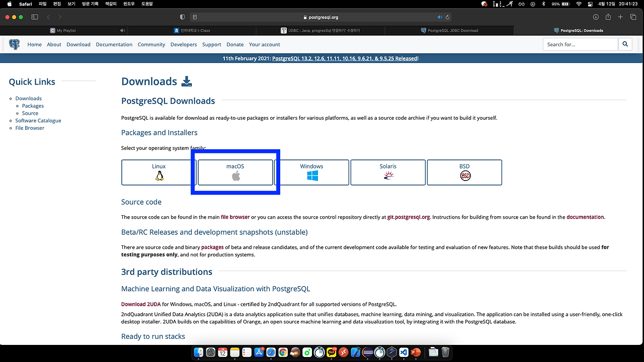Mute audio via address bar speaker icon
The width and height of the screenshot is (644, 362).
440,17
